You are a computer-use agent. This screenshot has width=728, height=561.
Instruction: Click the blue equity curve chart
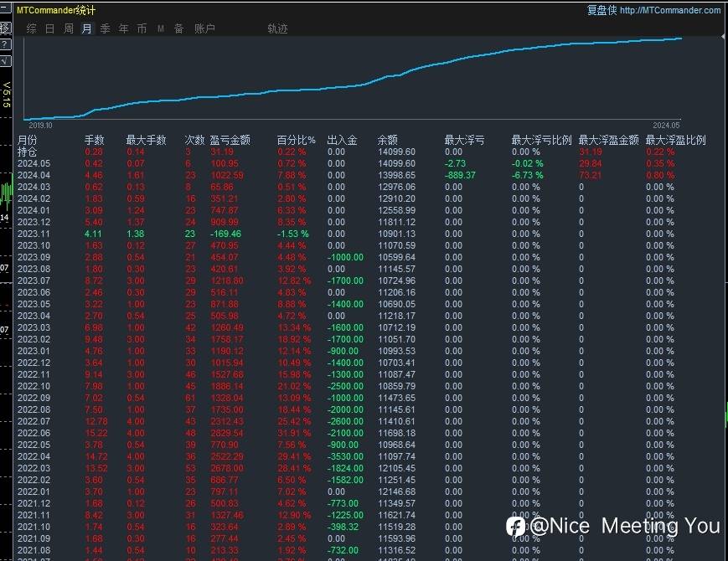353,79
